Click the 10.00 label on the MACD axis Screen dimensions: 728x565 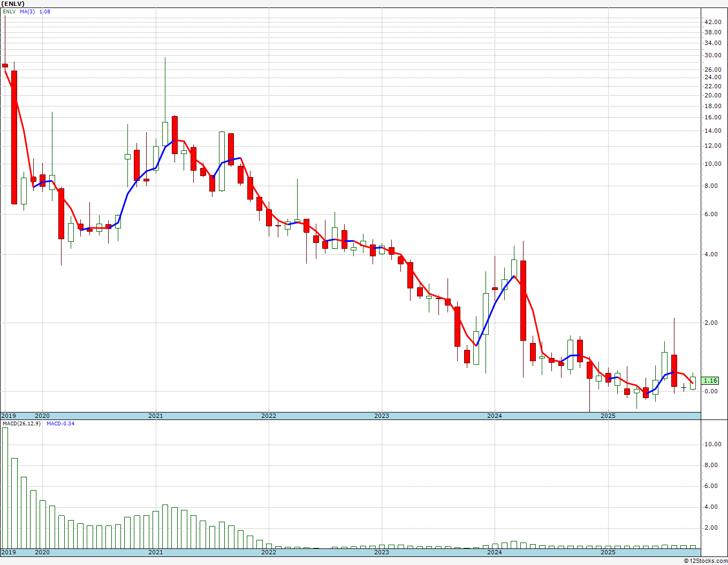tap(712, 444)
